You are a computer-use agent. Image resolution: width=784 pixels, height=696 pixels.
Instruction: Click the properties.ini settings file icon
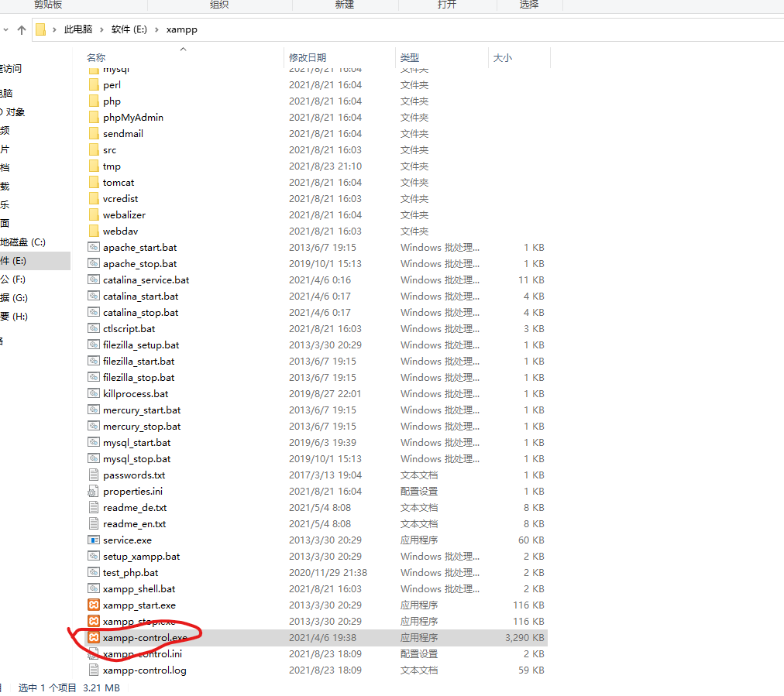[x=94, y=491]
